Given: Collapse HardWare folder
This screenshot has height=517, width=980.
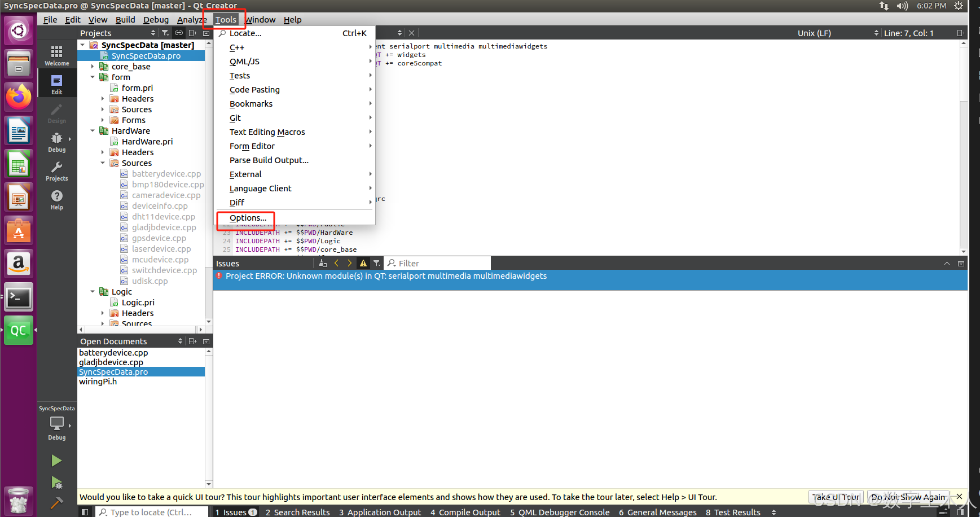Looking at the screenshot, I should [x=93, y=131].
